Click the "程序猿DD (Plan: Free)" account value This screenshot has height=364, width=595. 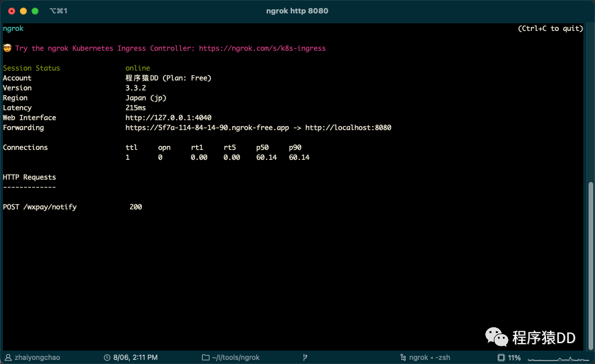(169, 78)
